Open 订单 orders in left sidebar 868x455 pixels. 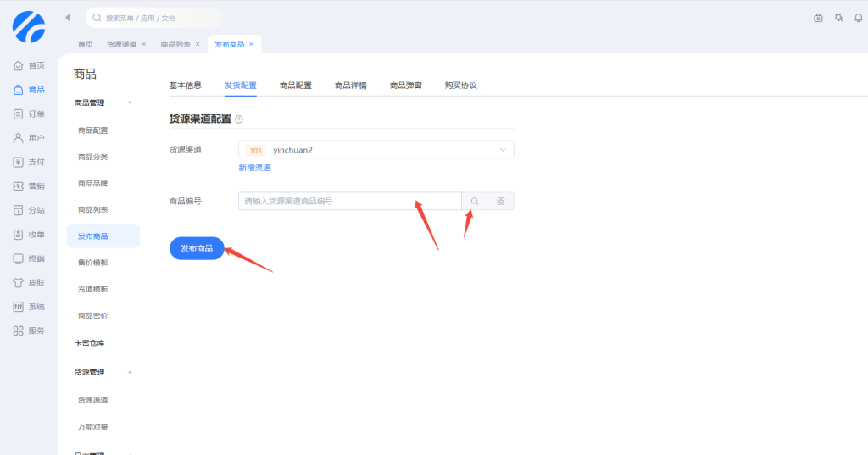click(29, 114)
